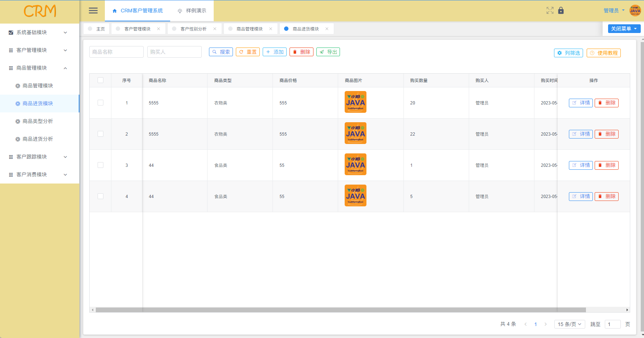644x338 pixels.
Task: Close the 客户管理模块 tab
Action: click(159, 29)
